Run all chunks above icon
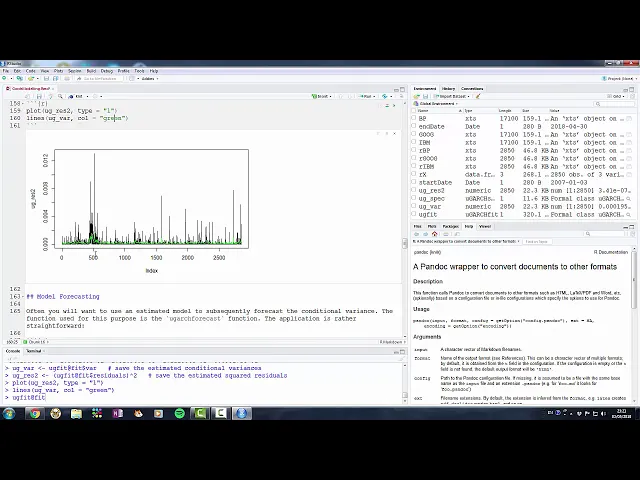The height and width of the screenshot is (480, 640). [387, 105]
